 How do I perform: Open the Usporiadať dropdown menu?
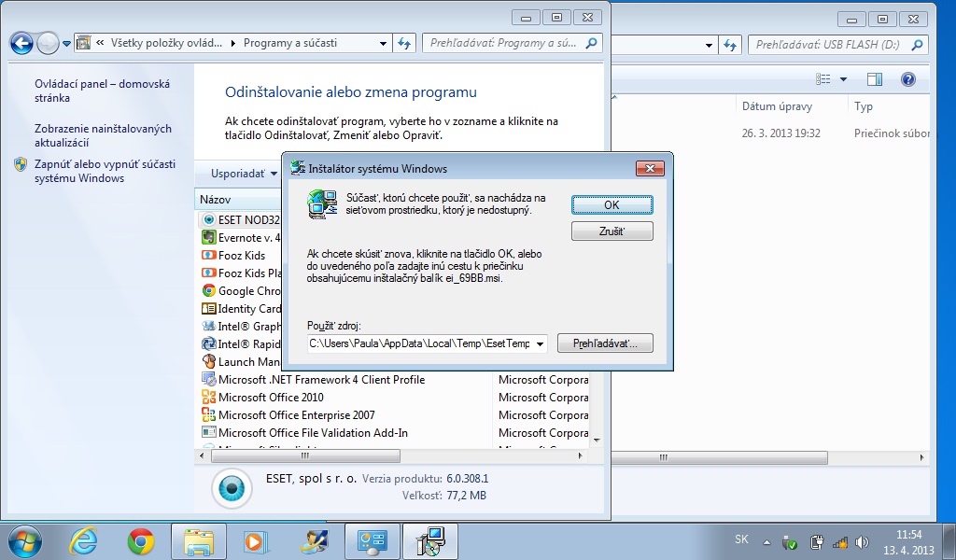(244, 173)
